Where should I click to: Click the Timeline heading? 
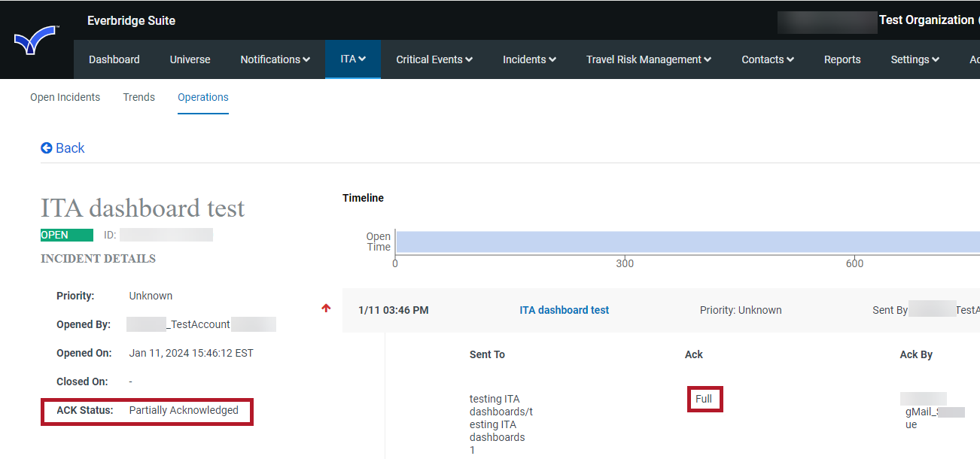pyautogui.click(x=363, y=198)
